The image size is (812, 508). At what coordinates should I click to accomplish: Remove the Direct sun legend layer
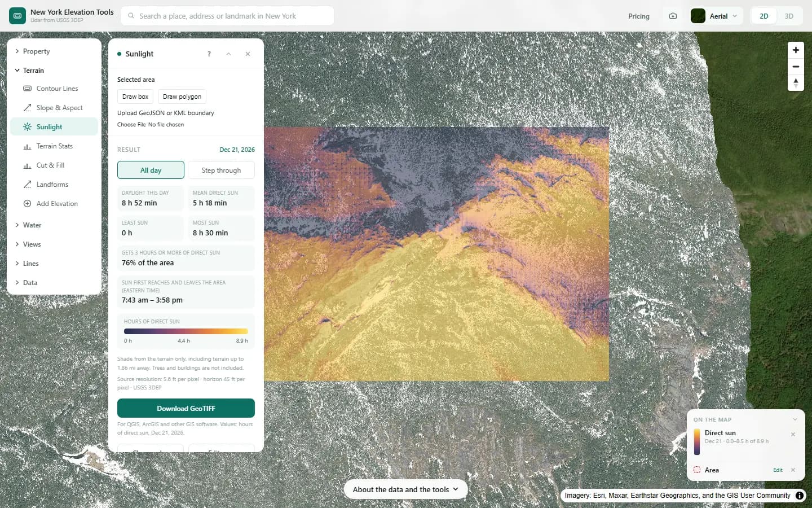tap(793, 434)
